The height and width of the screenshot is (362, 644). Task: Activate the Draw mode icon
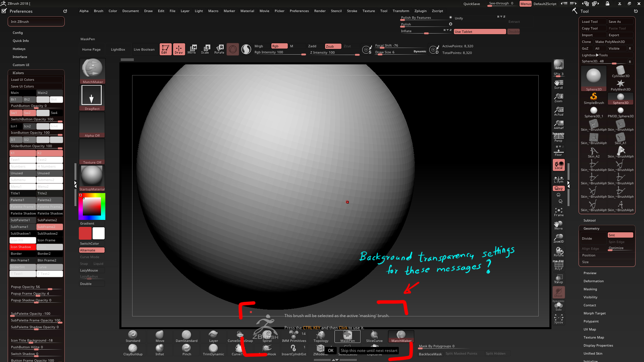click(179, 49)
